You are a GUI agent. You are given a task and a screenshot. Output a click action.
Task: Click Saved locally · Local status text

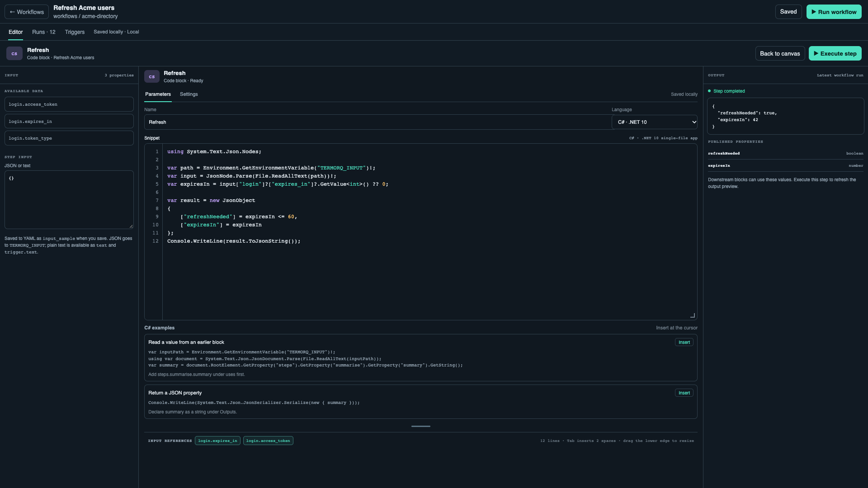pos(116,32)
